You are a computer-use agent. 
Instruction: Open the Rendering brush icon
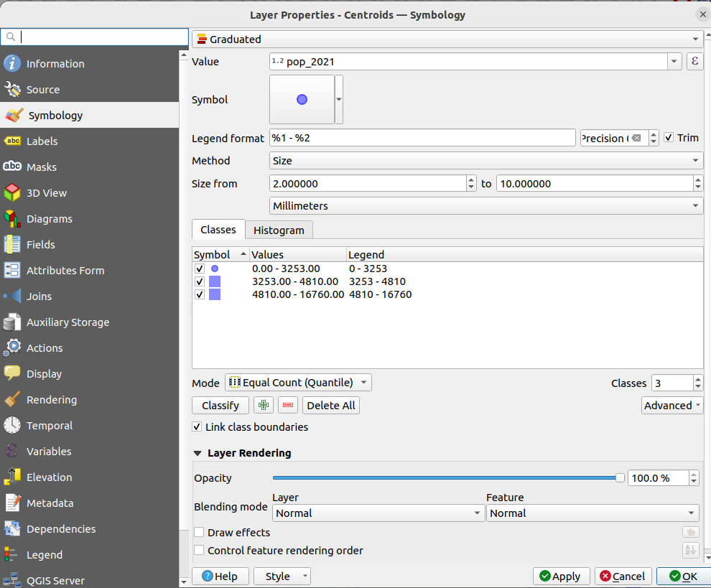tap(12, 399)
